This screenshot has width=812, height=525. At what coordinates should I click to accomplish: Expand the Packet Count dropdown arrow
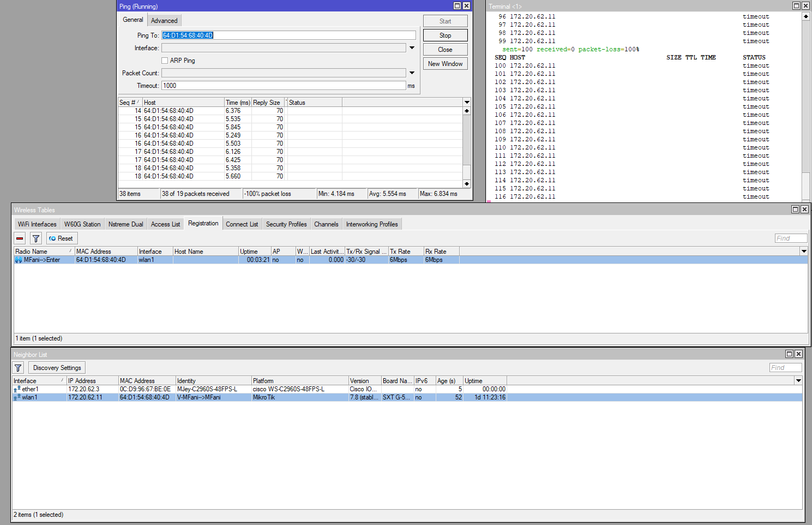[x=412, y=73]
